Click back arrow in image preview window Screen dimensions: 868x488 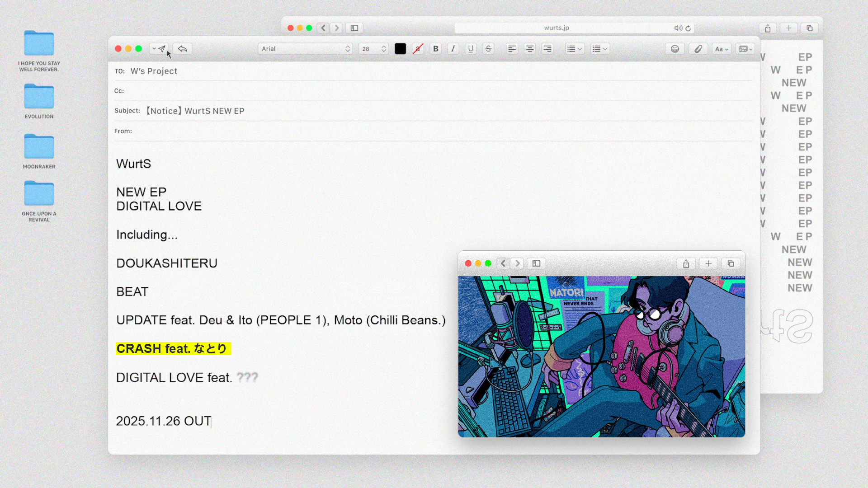pyautogui.click(x=503, y=263)
